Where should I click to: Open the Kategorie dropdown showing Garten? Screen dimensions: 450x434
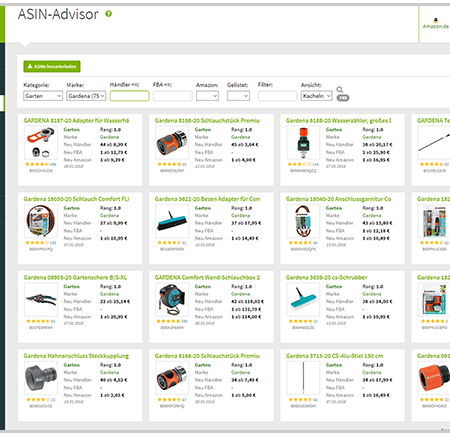43,96
